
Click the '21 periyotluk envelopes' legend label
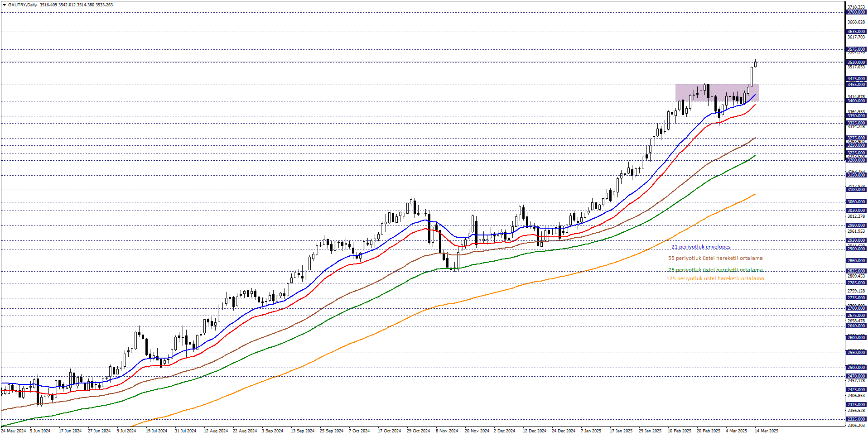[x=701, y=247]
